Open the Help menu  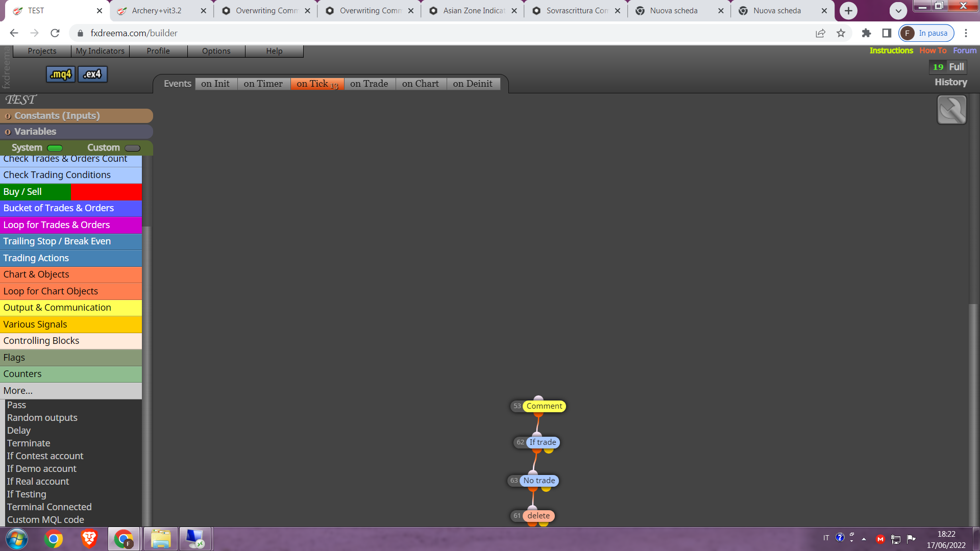point(274,51)
